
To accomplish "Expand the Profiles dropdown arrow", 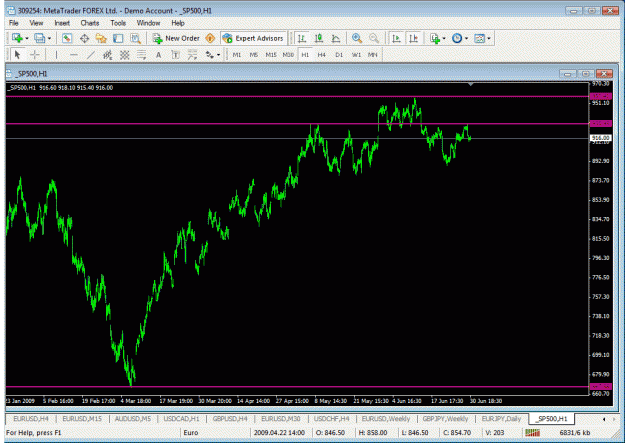I will click(49, 39).
